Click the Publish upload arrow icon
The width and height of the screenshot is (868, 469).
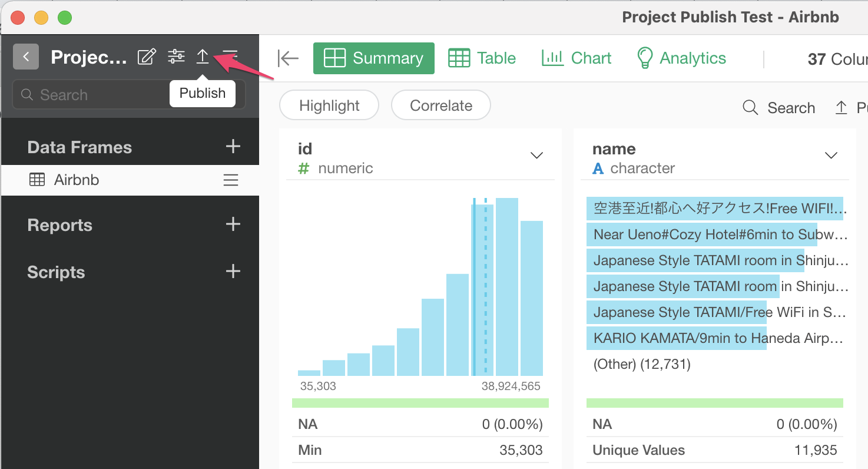(x=203, y=57)
